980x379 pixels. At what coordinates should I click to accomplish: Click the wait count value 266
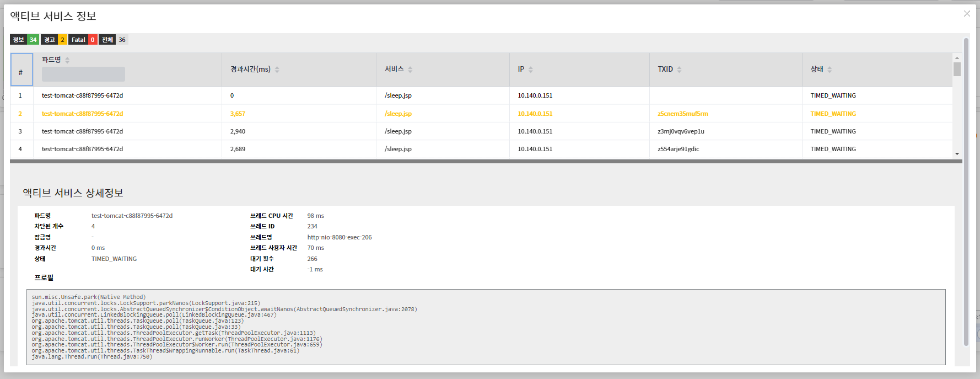tap(313, 259)
